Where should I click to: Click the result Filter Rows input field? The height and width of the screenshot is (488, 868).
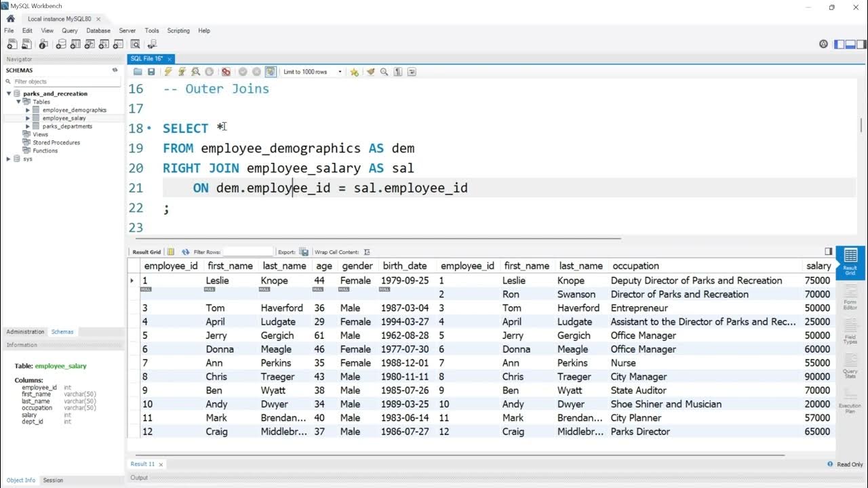(248, 251)
